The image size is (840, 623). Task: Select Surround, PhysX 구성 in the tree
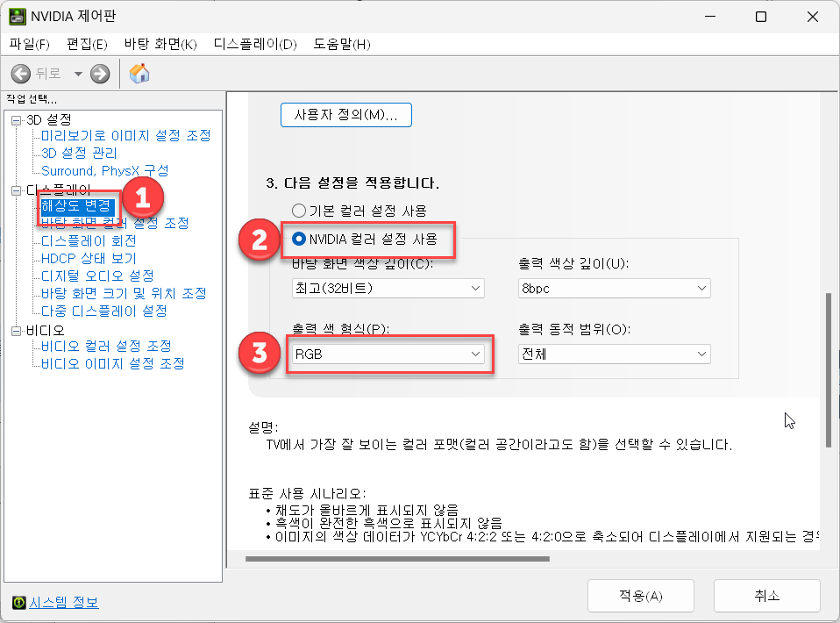point(105,171)
